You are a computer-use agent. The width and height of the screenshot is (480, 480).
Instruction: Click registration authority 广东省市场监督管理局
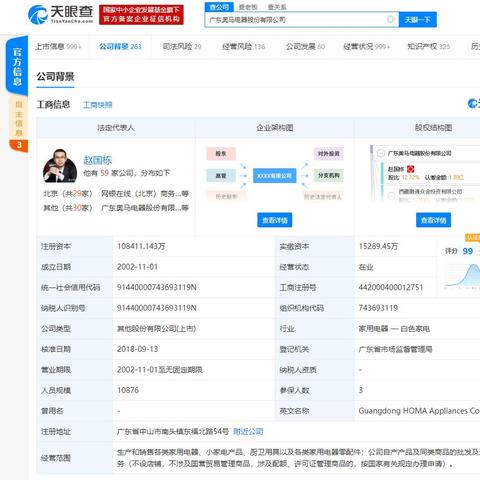(395, 349)
